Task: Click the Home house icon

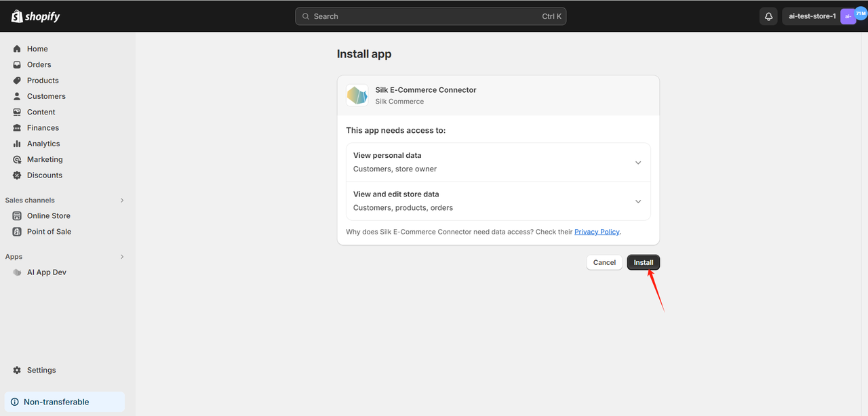Action: tap(17, 49)
